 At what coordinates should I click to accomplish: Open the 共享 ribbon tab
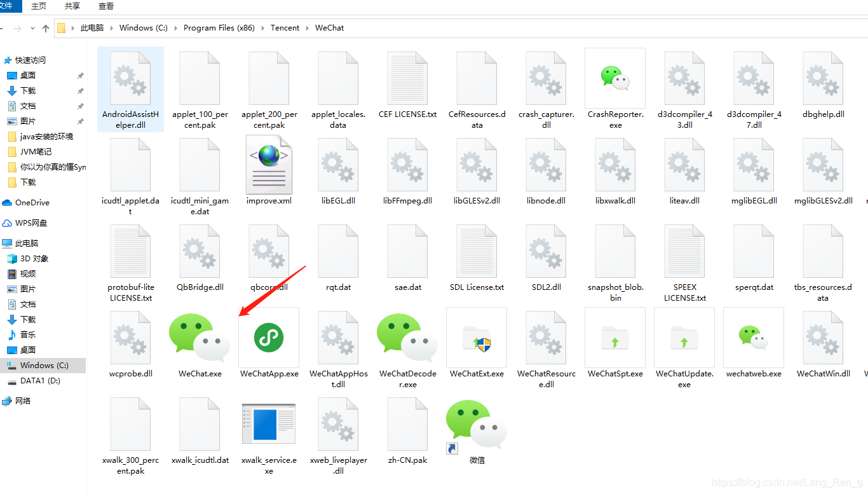72,6
